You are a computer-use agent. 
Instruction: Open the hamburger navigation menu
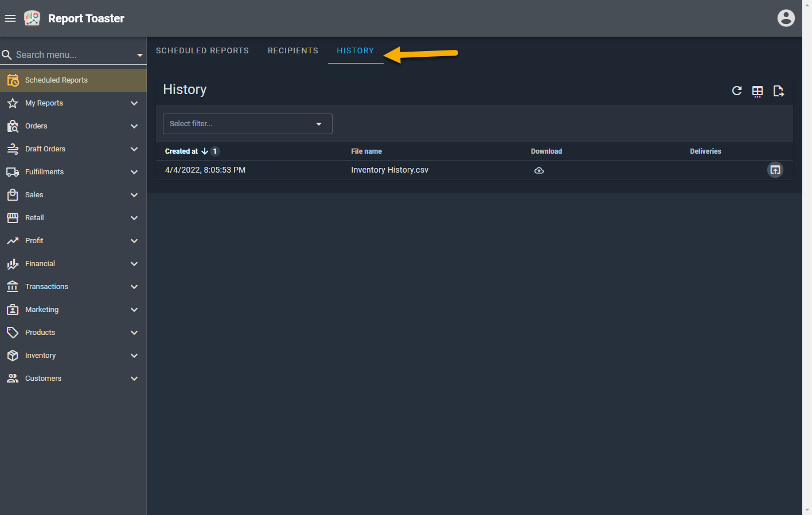click(10, 18)
